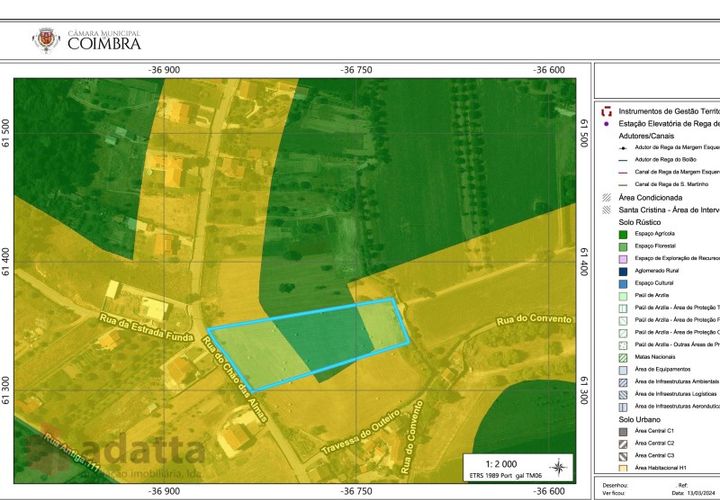Select the Área Central C2 diagonal symbol
This screenshot has height=500, width=720.
623,444
